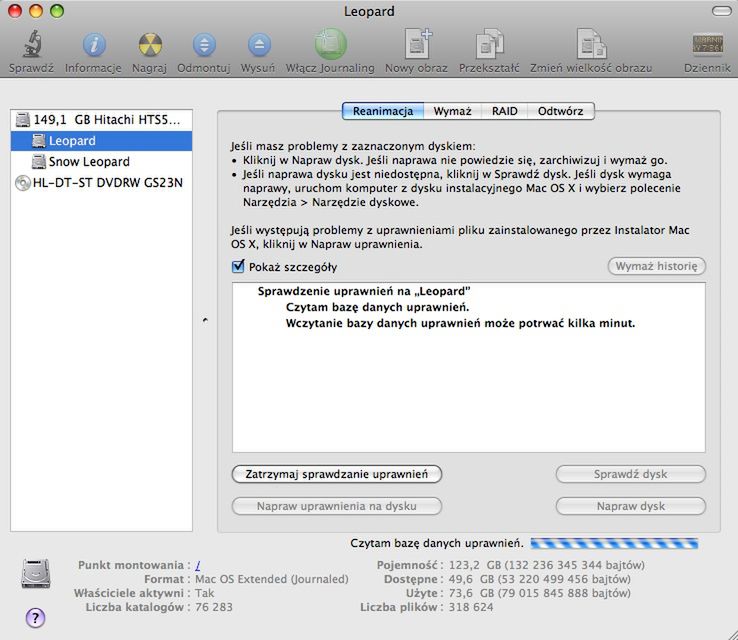Click the Pojemność value "123,2 GB"

(474, 565)
